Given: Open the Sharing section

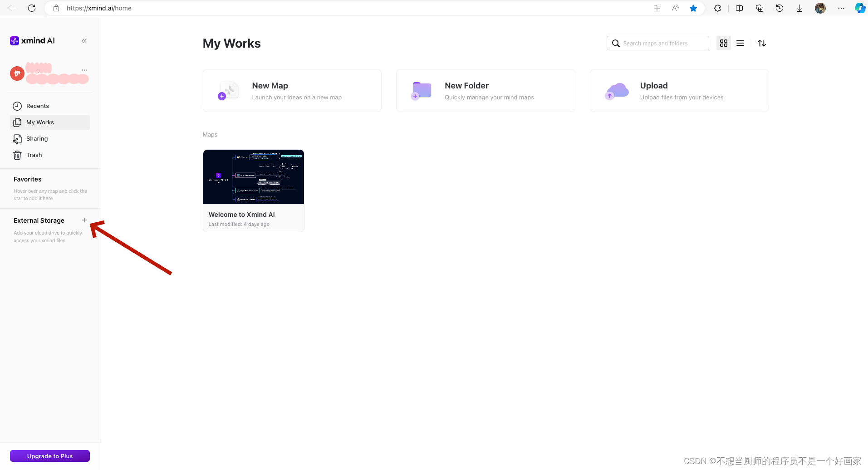Looking at the screenshot, I should [50, 139].
